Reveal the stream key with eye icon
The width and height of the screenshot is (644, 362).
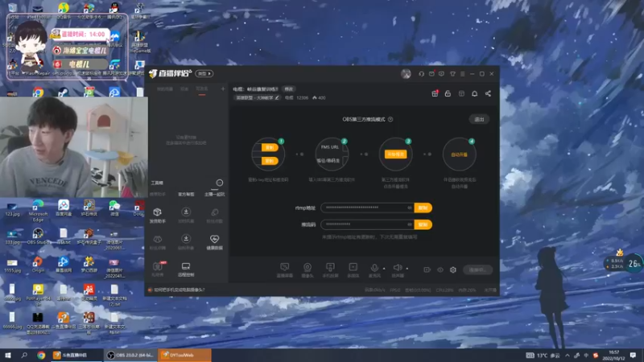410,224
